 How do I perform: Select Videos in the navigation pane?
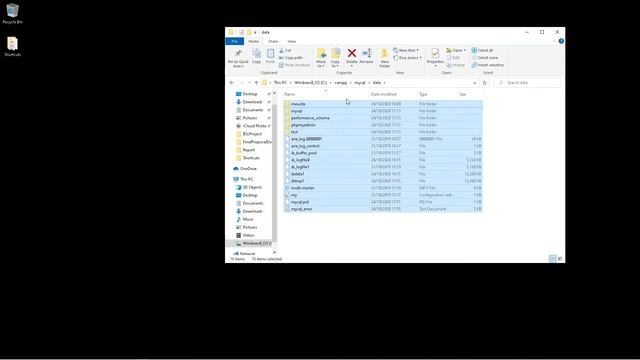point(245,236)
